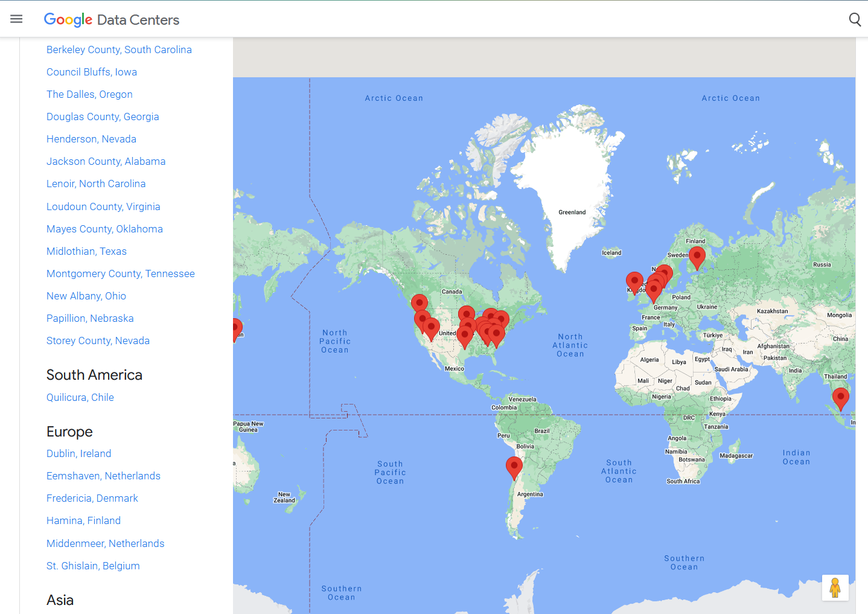Viewport: 868px width, 614px height.
Task: Click the Google Data Centers logo
Action: 112,19
